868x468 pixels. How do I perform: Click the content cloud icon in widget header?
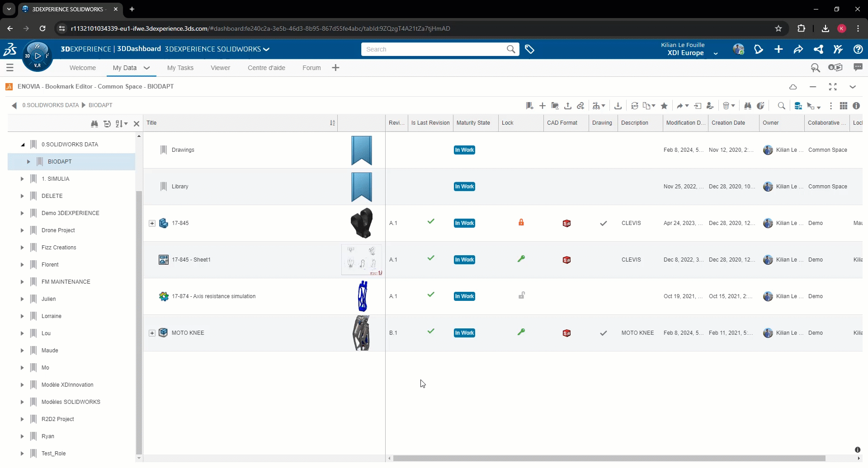793,87
